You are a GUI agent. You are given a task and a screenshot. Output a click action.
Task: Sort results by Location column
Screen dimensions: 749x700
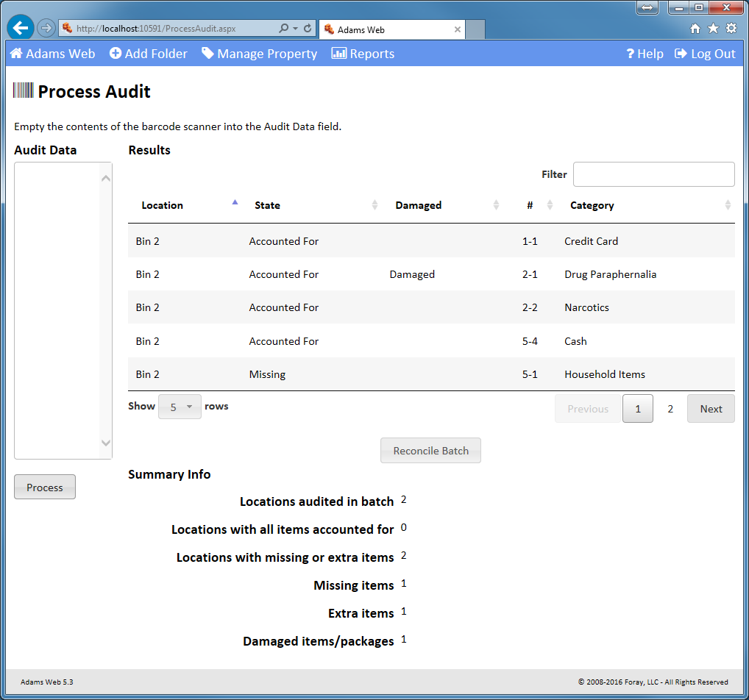point(163,205)
